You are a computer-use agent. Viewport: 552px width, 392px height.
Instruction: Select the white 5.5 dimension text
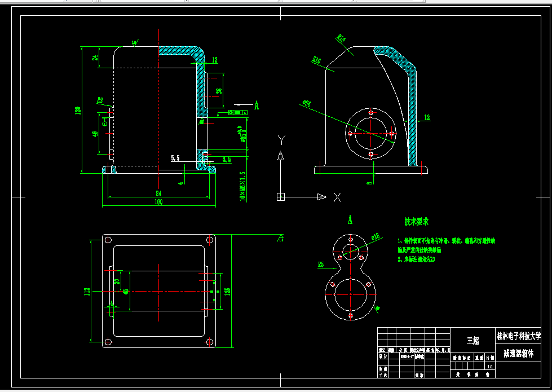(175, 158)
